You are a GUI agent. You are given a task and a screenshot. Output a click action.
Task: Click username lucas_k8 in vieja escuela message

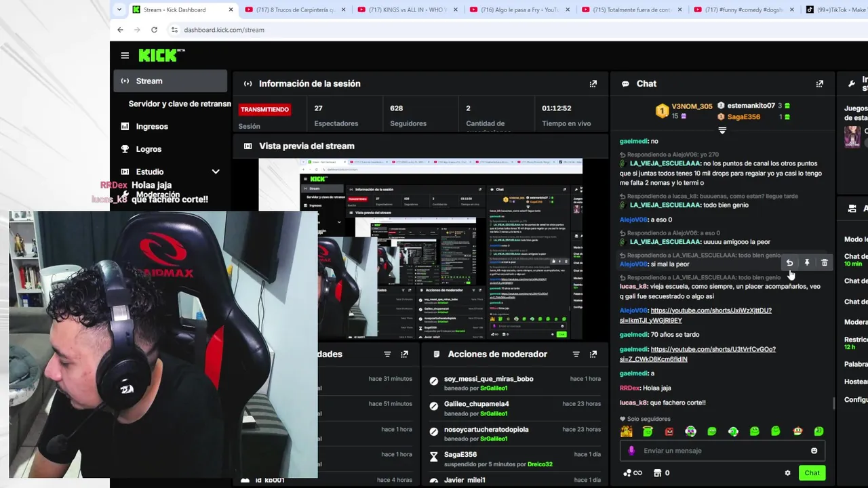(633, 287)
